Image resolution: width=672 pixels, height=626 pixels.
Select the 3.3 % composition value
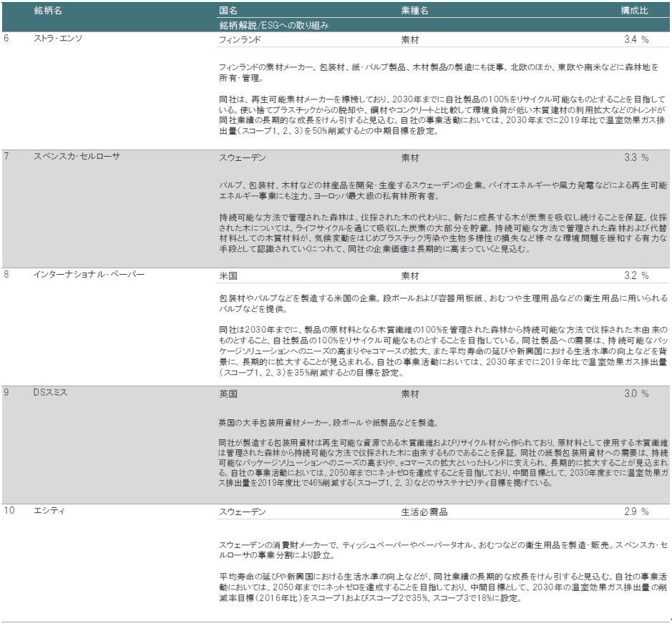[x=636, y=157]
